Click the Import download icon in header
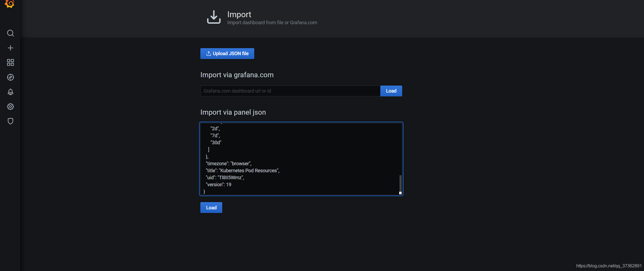This screenshot has width=644, height=271. [x=214, y=17]
